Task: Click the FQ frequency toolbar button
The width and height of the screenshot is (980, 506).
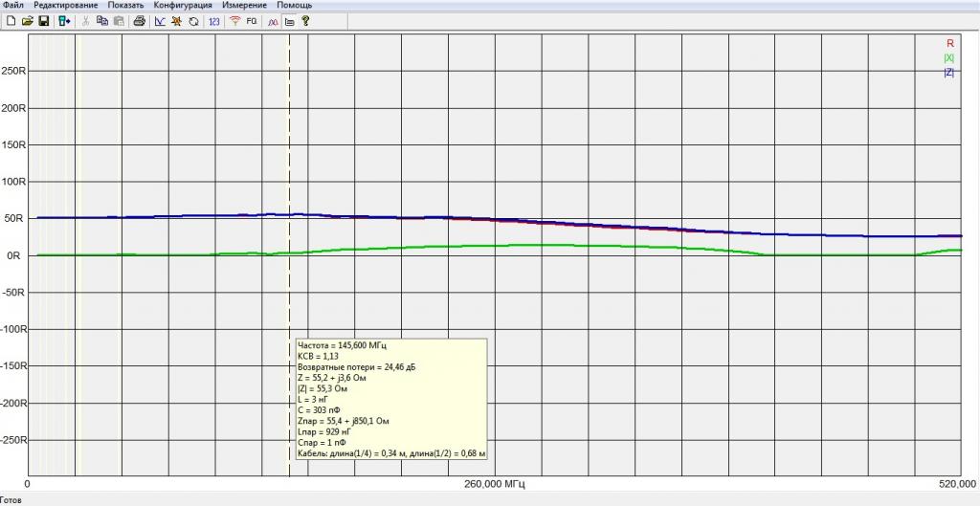Action: pos(252,21)
